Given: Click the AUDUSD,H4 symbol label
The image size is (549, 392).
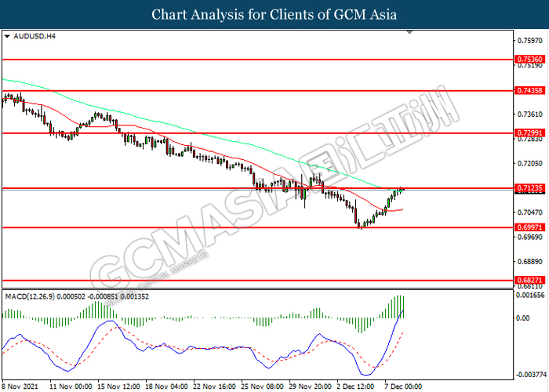Looking at the screenshot, I should point(35,36).
